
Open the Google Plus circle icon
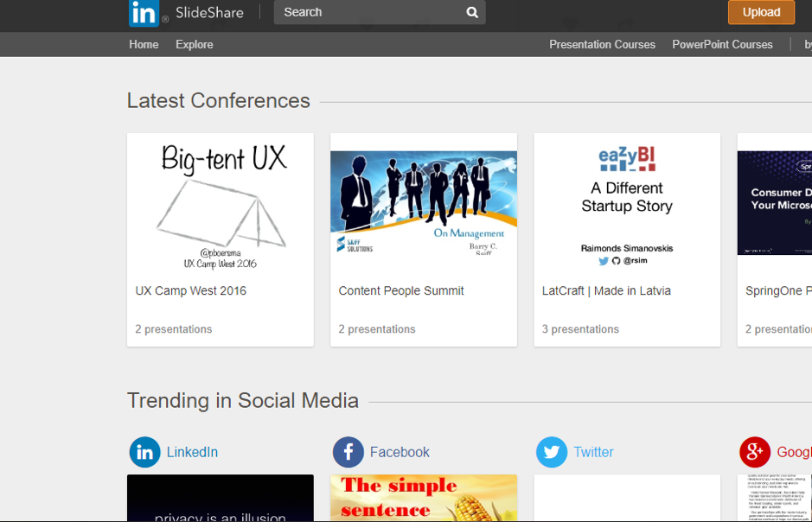click(x=755, y=452)
